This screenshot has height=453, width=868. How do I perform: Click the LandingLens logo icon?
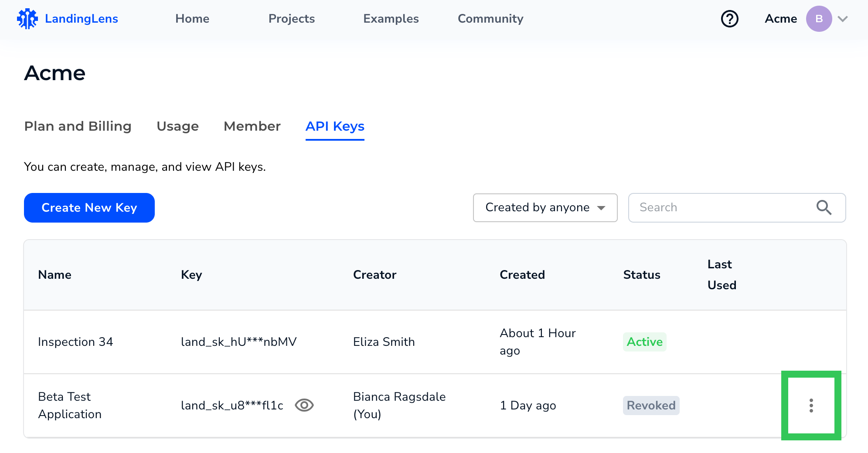pyautogui.click(x=27, y=19)
